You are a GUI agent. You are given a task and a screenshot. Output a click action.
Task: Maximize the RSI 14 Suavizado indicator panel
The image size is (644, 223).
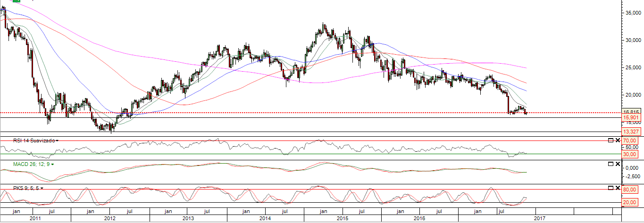611,140
